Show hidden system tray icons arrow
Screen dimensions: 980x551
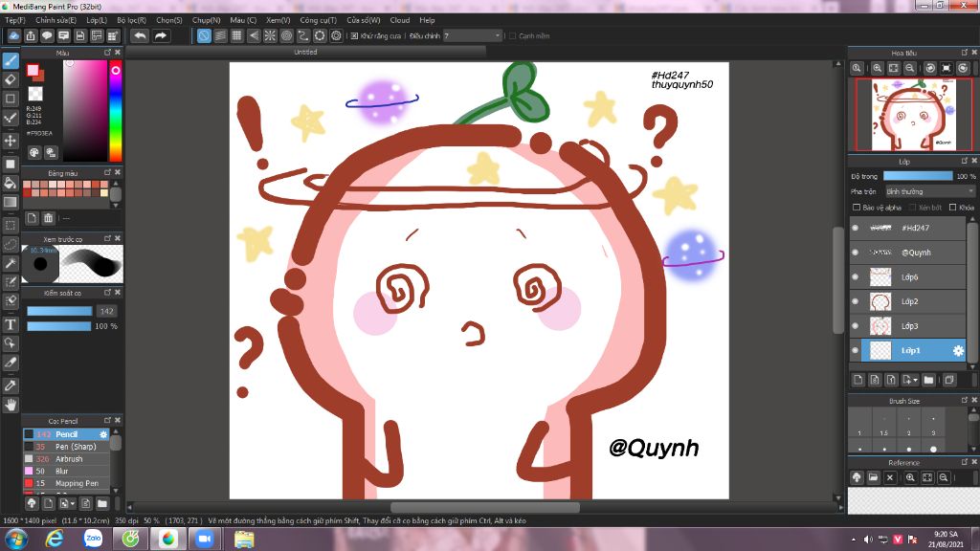click(x=854, y=540)
